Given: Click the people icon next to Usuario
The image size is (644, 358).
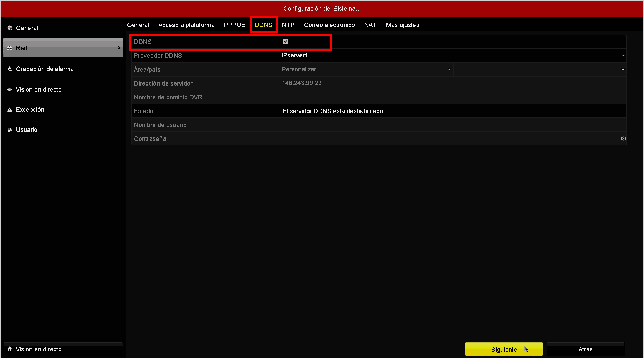Looking at the screenshot, I should 10,130.
